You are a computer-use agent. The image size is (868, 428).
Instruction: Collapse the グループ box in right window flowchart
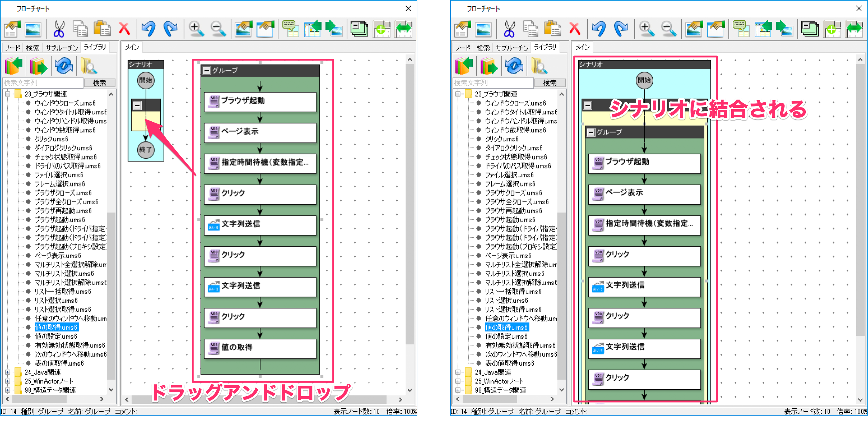coord(591,132)
